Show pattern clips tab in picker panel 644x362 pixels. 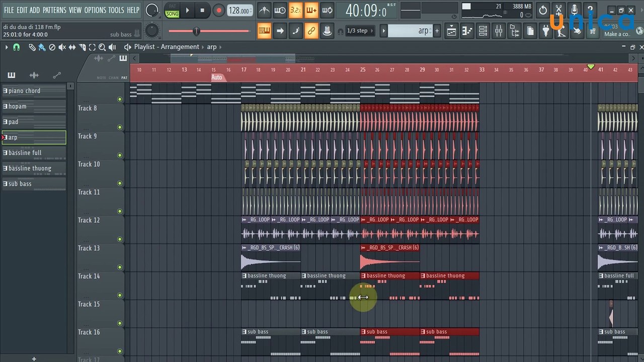click(11, 75)
